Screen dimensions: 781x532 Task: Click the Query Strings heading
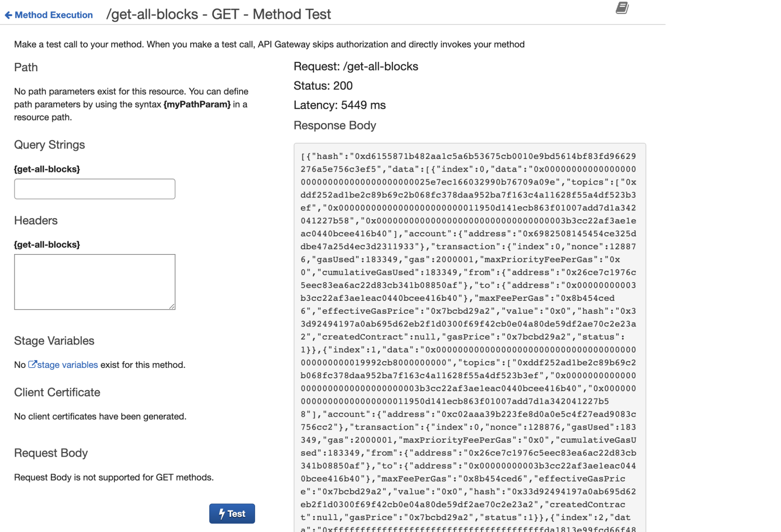pos(49,145)
